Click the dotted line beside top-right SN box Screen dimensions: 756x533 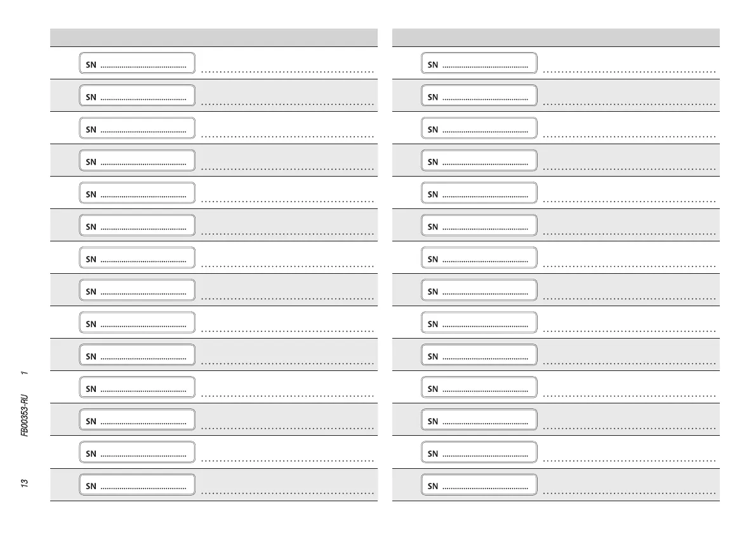tap(630, 72)
